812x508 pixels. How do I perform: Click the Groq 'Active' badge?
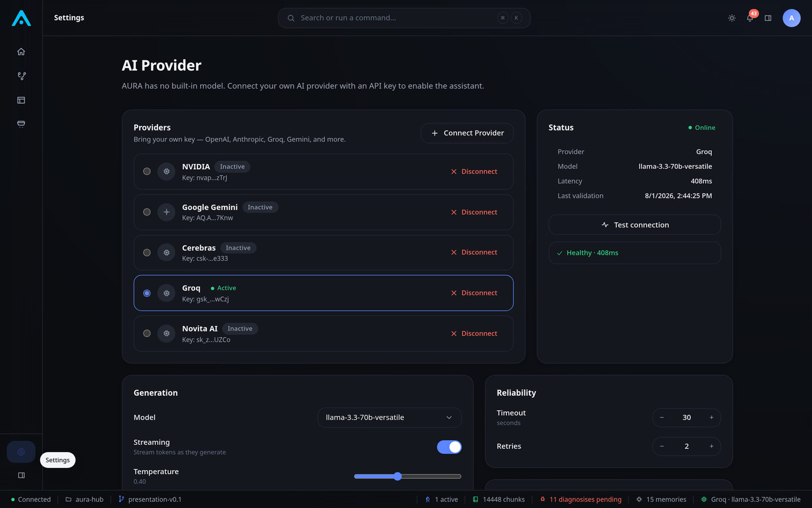tap(223, 288)
